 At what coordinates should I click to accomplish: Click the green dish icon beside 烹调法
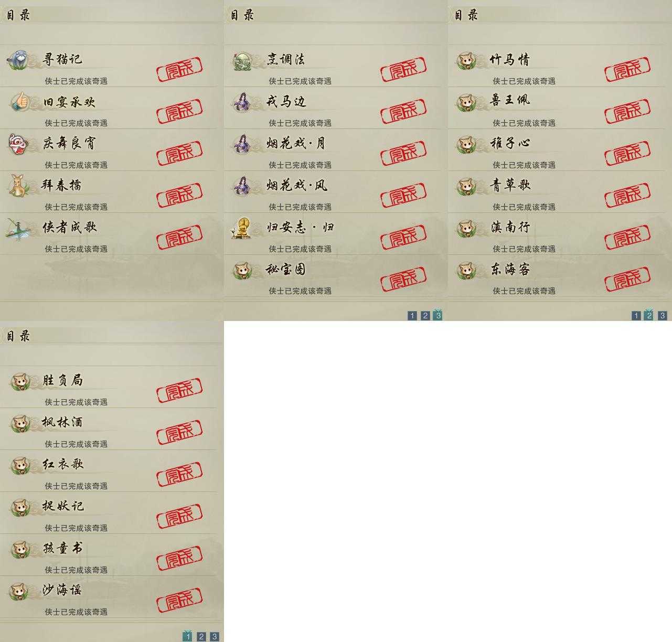coord(243,61)
